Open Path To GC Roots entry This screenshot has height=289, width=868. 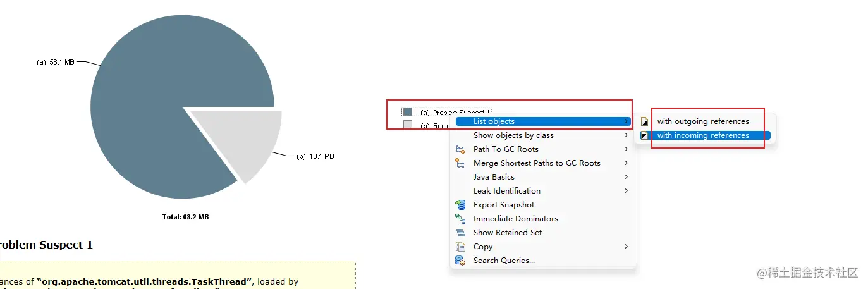coord(543,149)
